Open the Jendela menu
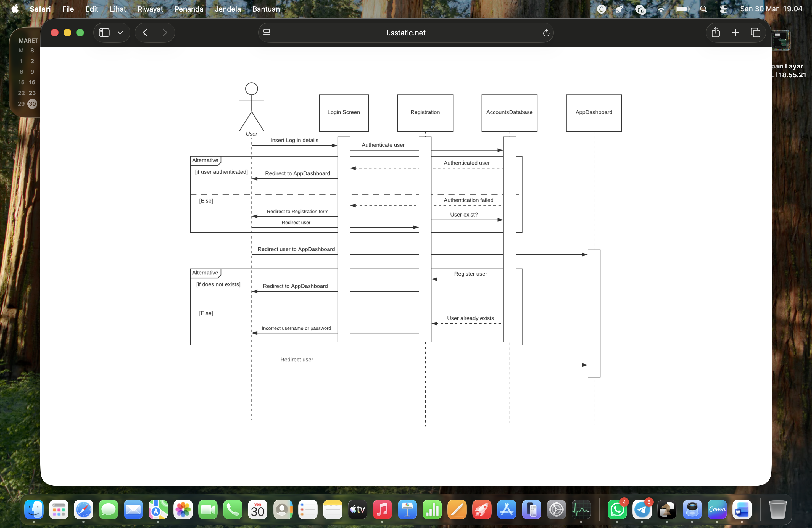Viewport: 812px width, 528px height. pos(228,9)
